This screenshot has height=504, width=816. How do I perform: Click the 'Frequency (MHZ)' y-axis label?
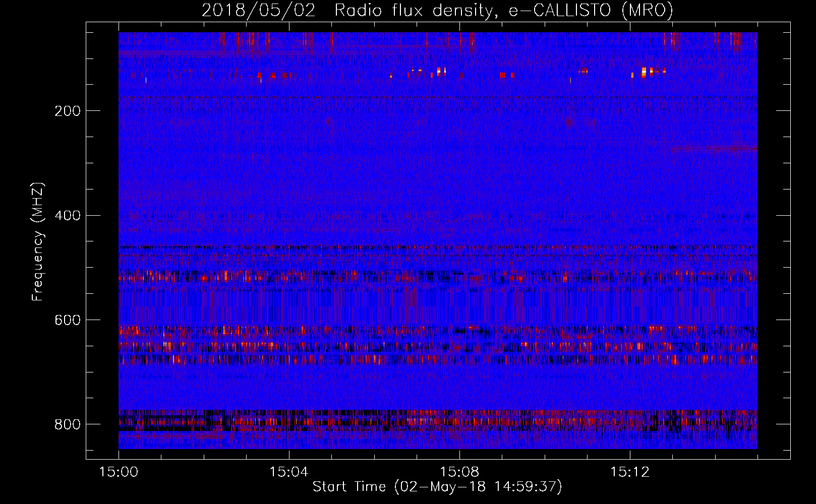point(38,241)
